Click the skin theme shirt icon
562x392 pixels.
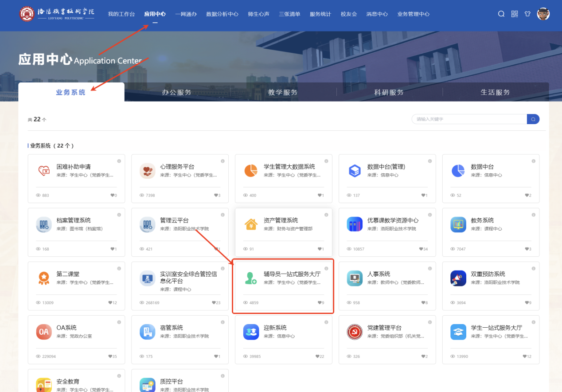527,14
